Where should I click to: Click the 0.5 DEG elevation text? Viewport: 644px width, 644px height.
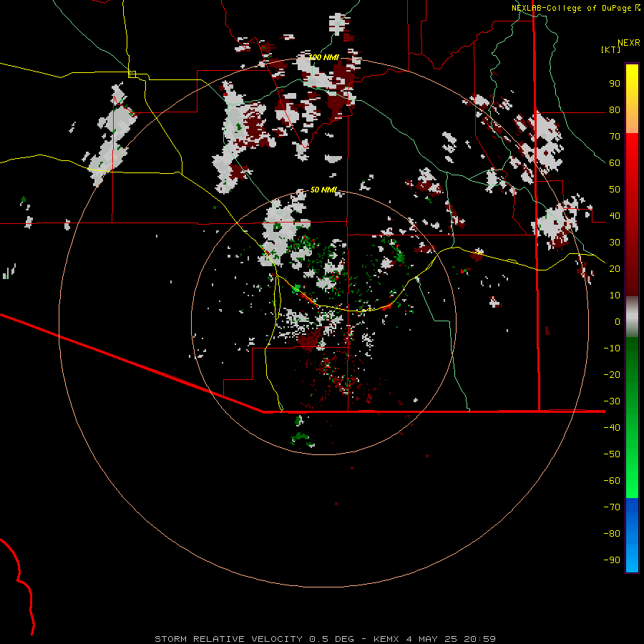click(x=331, y=639)
